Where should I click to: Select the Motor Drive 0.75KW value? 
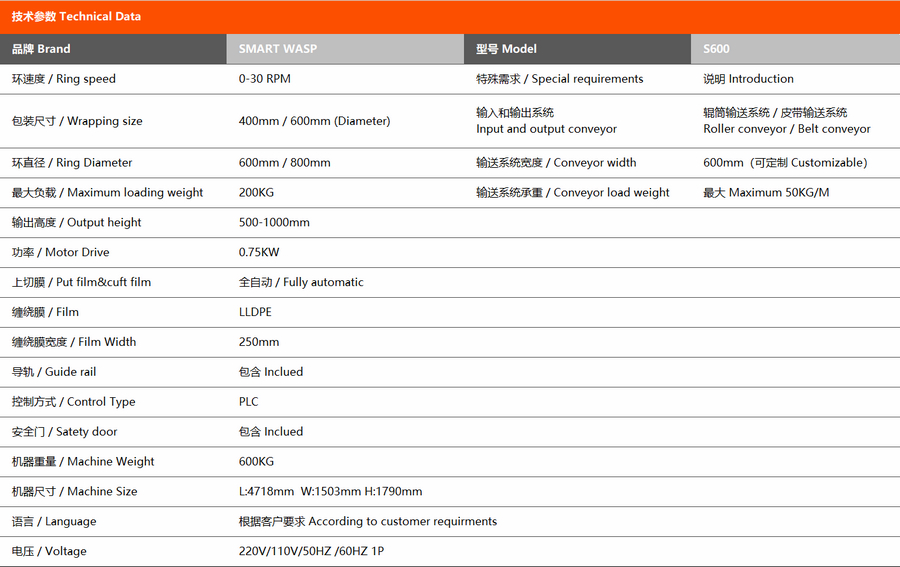click(259, 253)
